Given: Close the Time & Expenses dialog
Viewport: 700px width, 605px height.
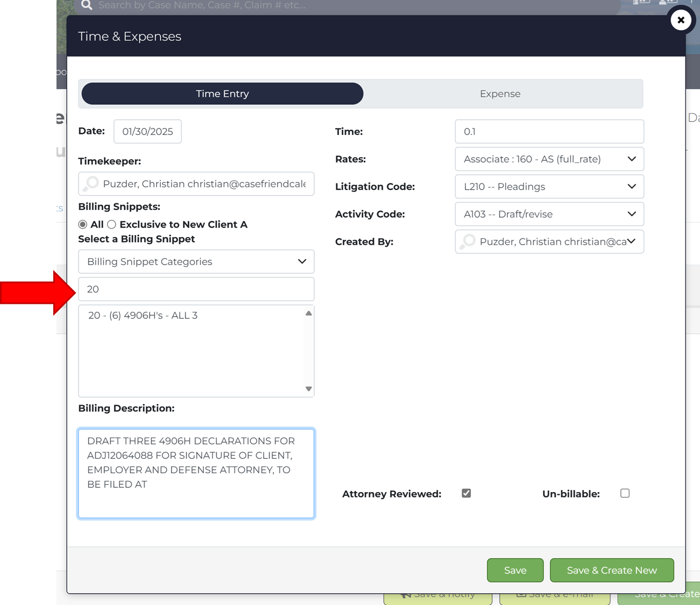Looking at the screenshot, I should click(681, 20).
